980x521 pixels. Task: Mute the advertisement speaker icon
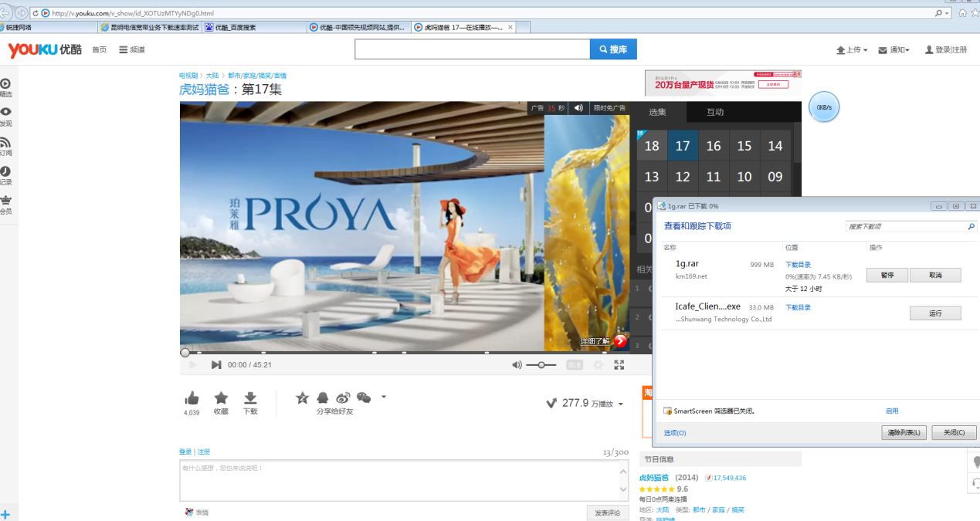pyautogui.click(x=578, y=108)
